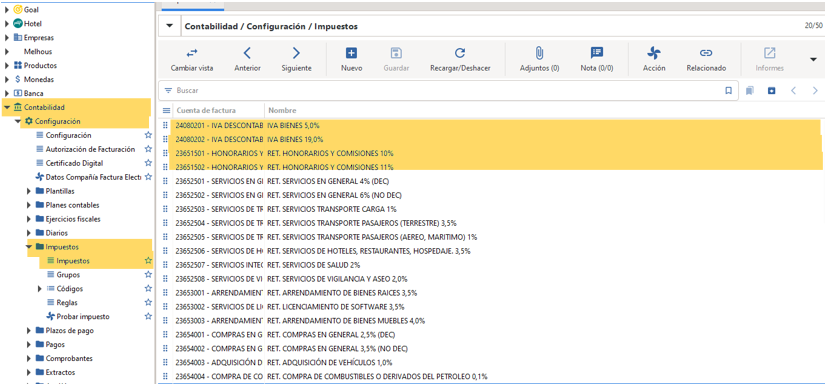This screenshot has width=827, height=384.
Task: Click the Cambiar vista toolbar icon
Action: point(192,53)
